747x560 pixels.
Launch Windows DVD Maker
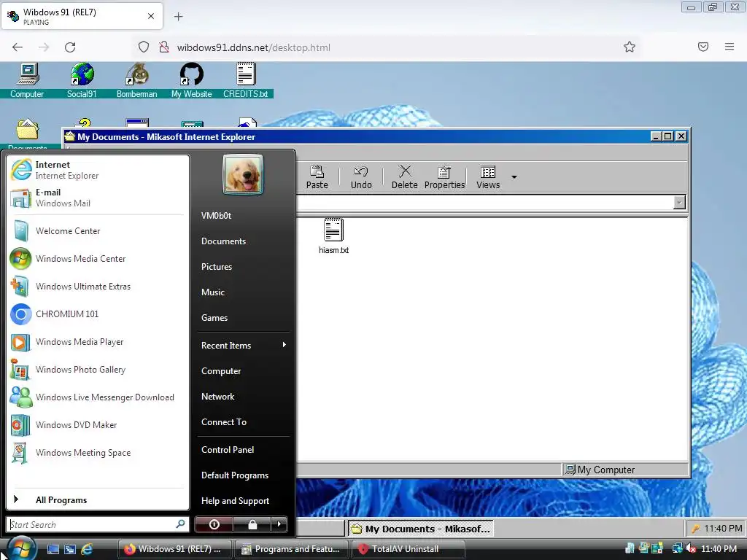97,425
